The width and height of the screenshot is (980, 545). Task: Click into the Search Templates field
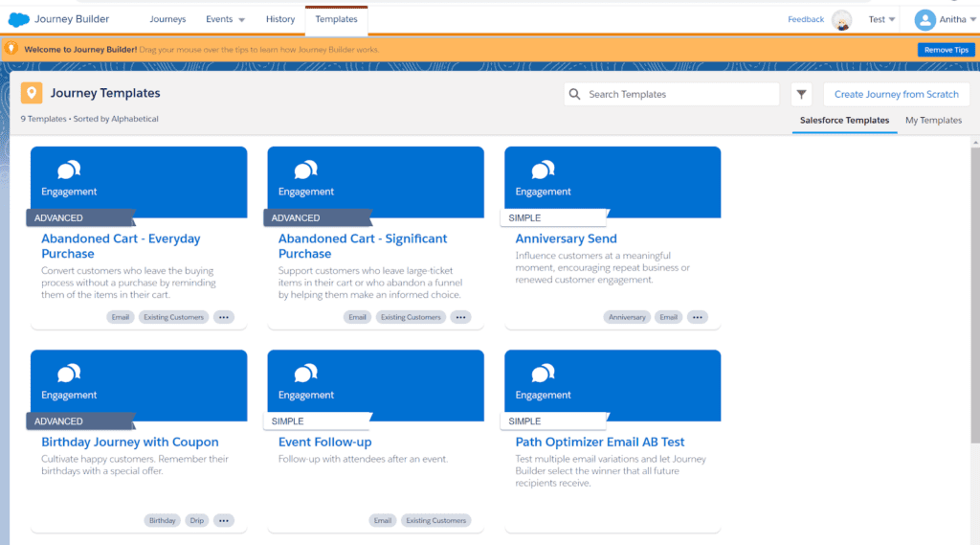679,94
